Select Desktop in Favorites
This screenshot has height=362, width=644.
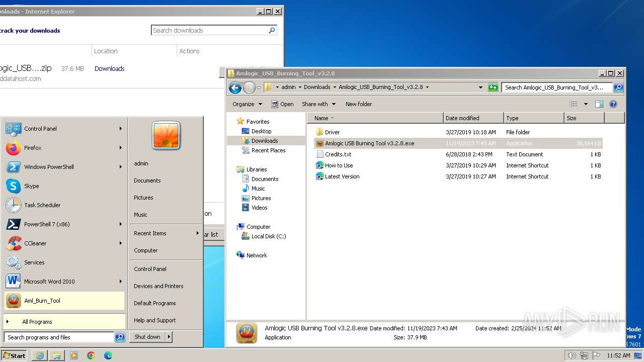261,131
